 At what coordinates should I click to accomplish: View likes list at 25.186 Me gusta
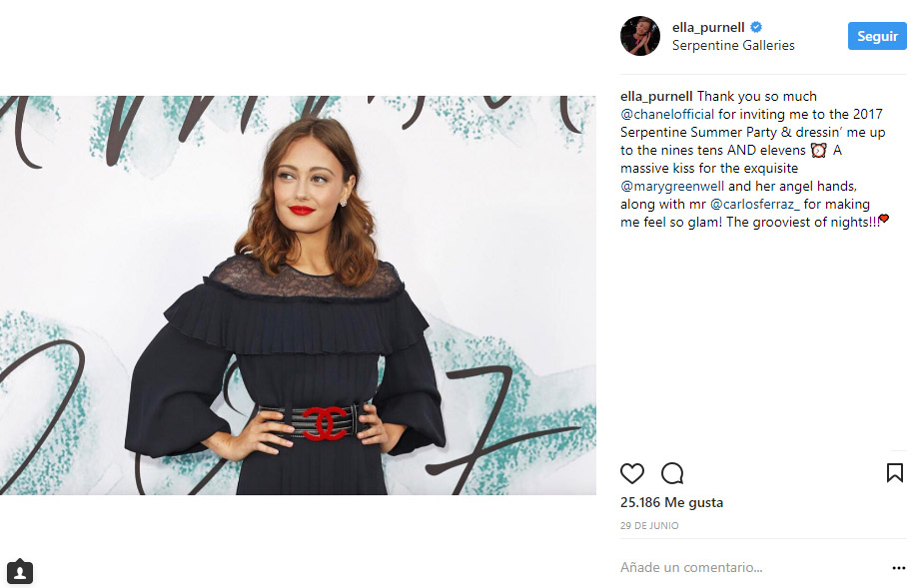point(671,502)
